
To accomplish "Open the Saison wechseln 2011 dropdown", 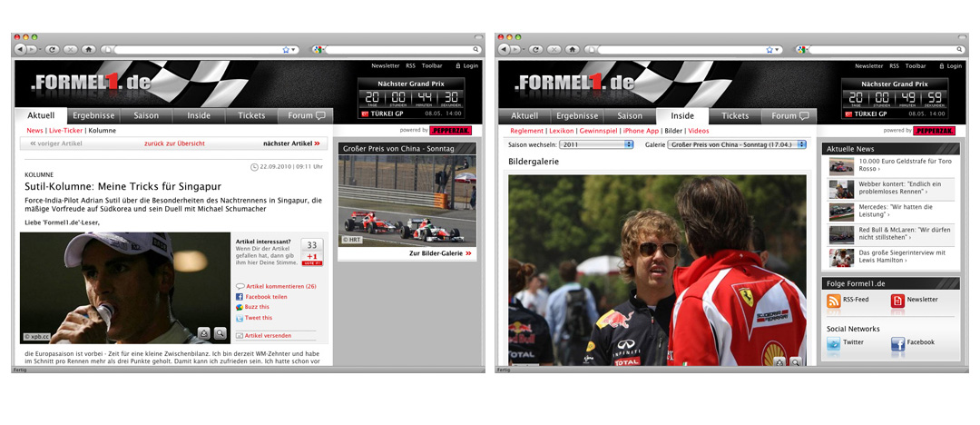I will tap(596, 144).
